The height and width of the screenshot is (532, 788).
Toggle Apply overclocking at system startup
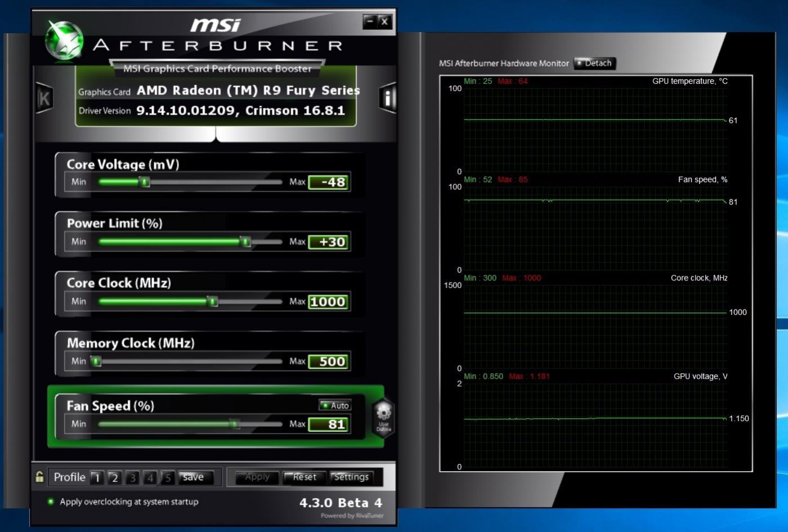123,502
